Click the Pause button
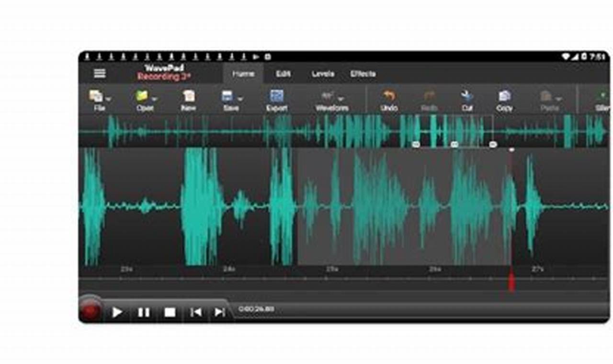Screen dimensions: 613x364 (144, 312)
